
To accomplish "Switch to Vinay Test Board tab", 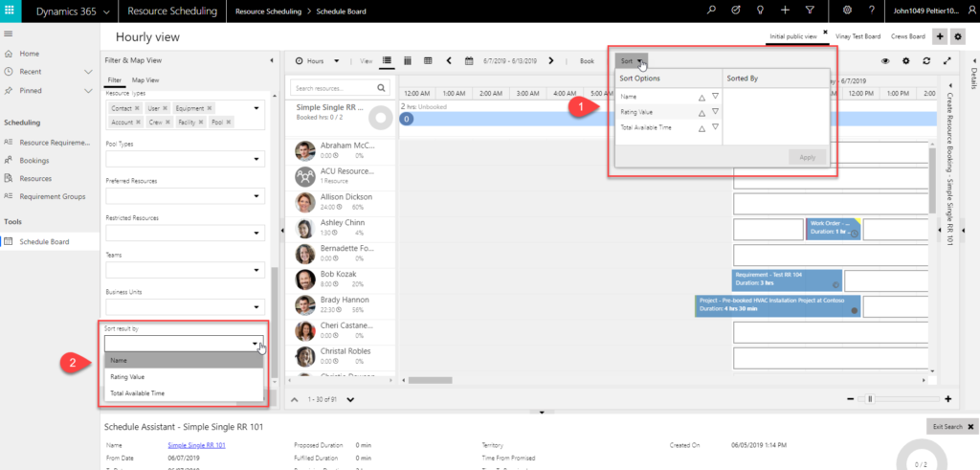I will click(x=857, y=36).
